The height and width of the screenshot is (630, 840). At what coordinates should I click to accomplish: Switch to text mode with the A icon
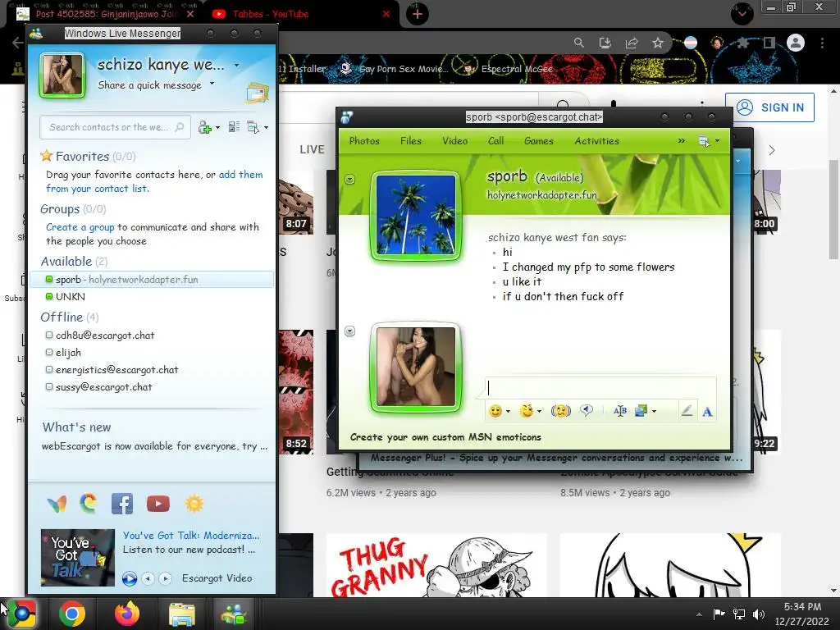pyautogui.click(x=707, y=412)
